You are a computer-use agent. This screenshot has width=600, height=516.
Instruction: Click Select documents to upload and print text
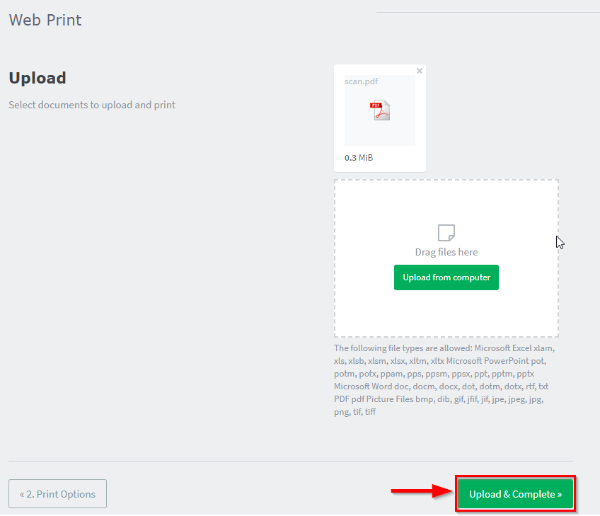click(92, 105)
